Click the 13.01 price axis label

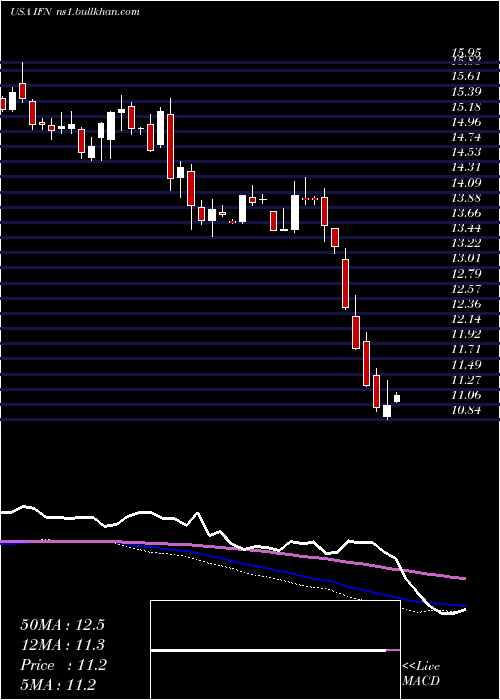point(466,258)
